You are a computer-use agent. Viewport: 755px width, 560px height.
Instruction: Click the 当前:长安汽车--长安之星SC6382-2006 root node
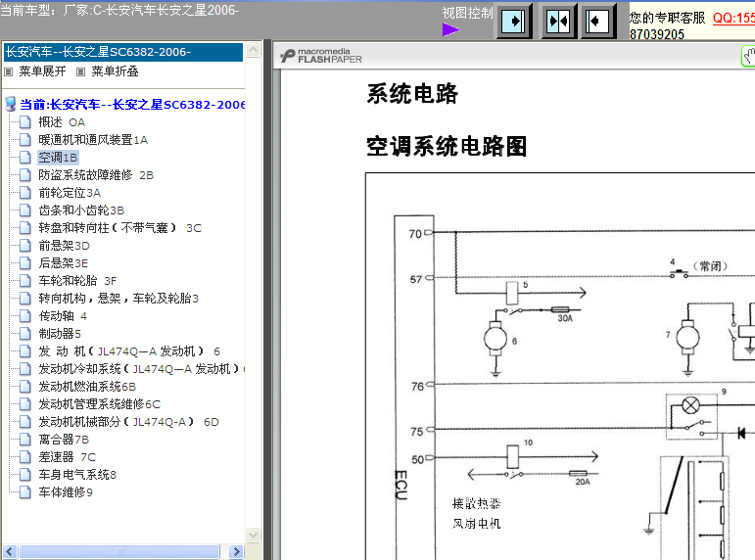132,105
